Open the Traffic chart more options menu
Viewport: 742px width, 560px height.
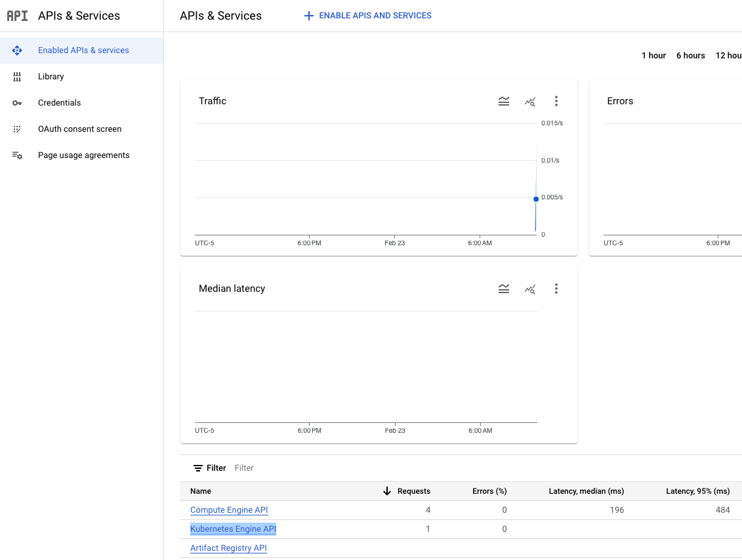[x=556, y=101]
